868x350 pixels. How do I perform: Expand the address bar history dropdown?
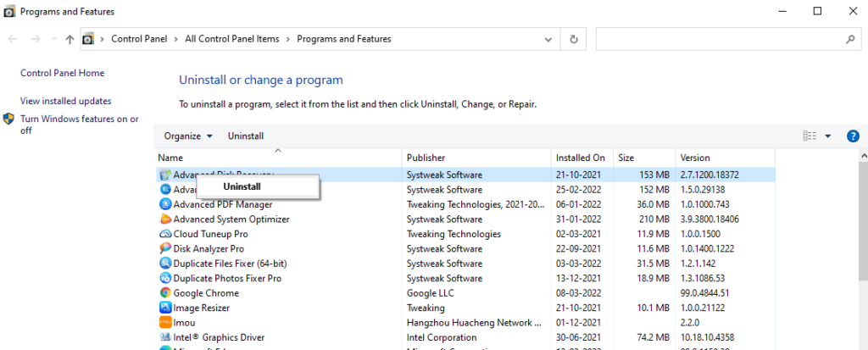pyautogui.click(x=548, y=39)
